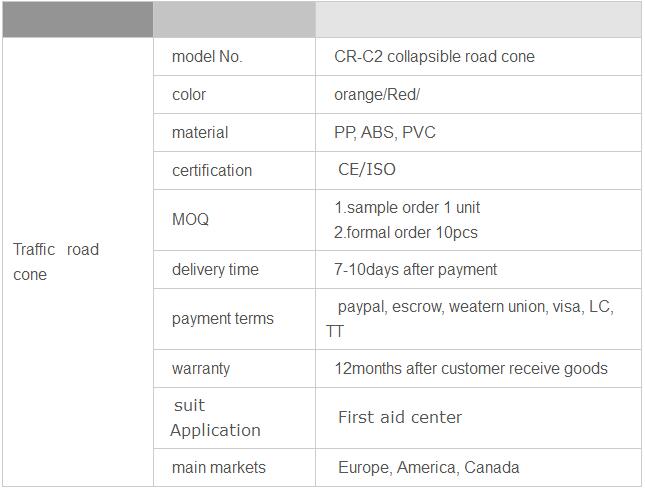Viewport: 645px width, 492px height.
Task: Click the 'First aid center' value
Action: point(400,417)
